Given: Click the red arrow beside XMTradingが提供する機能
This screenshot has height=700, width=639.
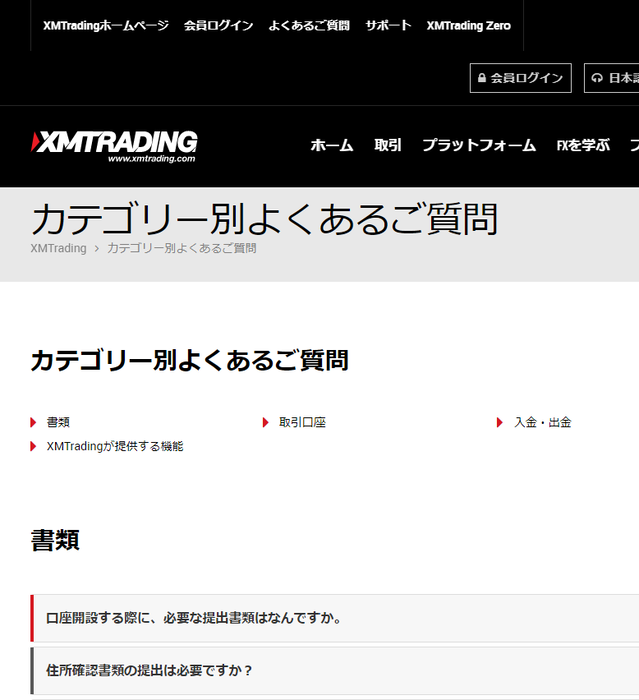Looking at the screenshot, I should pos(33,446).
